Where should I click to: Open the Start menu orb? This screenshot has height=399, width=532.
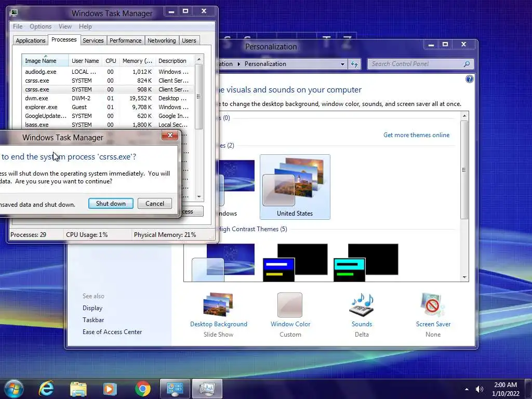pos(14,389)
